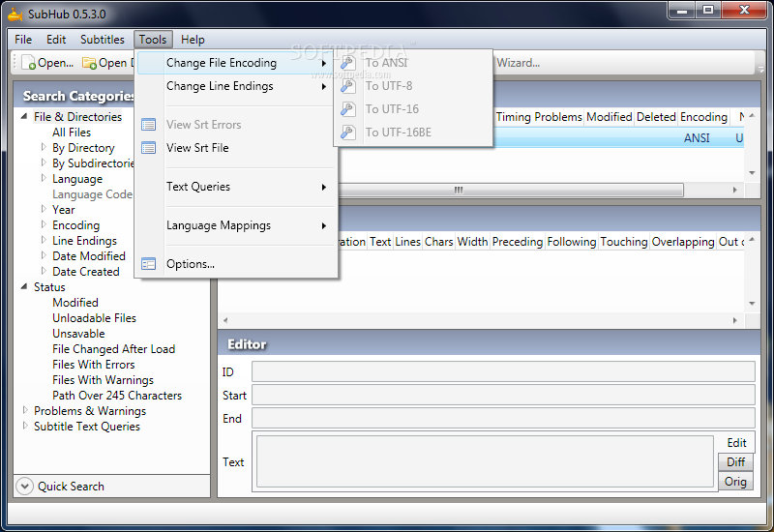Select Files With Warnings item
Screen dimensions: 774x532
(x=103, y=380)
